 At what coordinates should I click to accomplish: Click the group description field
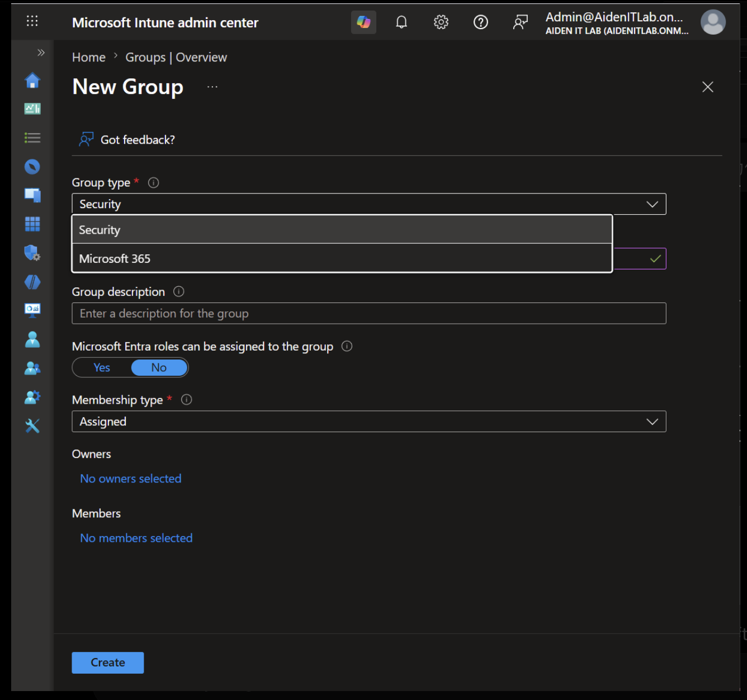point(369,313)
